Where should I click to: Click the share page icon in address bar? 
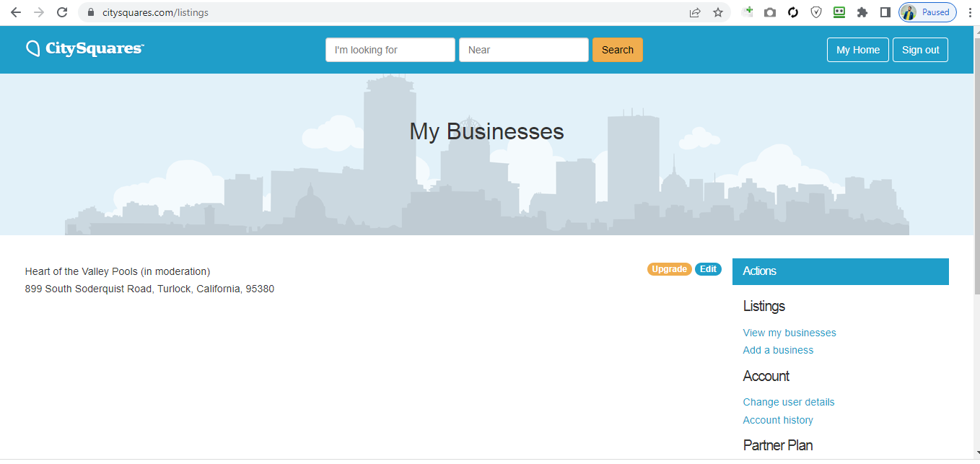695,12
